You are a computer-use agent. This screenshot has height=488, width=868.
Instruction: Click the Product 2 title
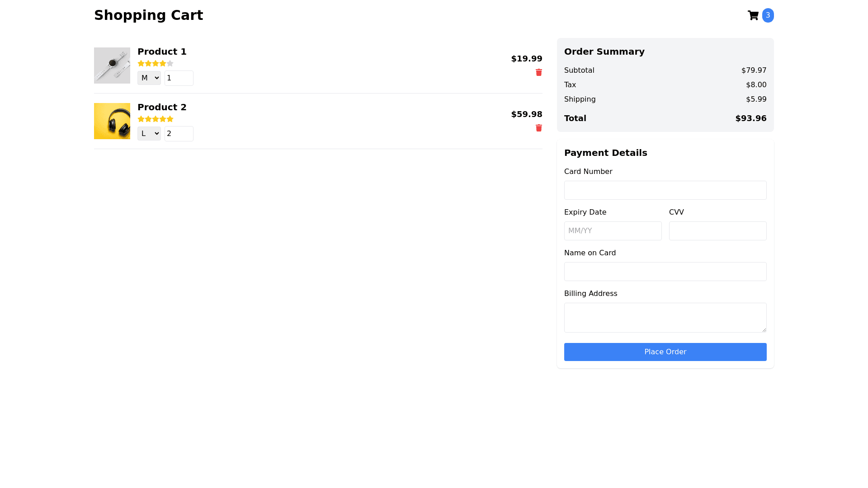click(x=162, y=107)
